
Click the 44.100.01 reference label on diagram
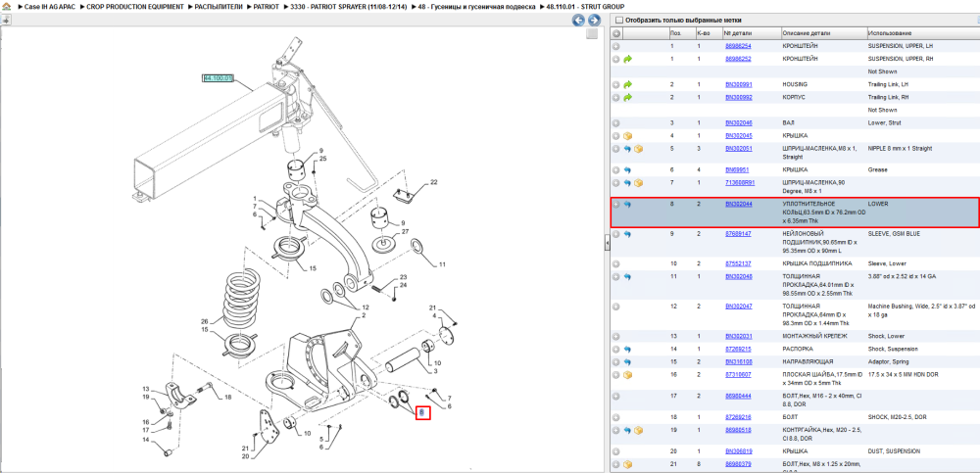(x=219, y=78)
